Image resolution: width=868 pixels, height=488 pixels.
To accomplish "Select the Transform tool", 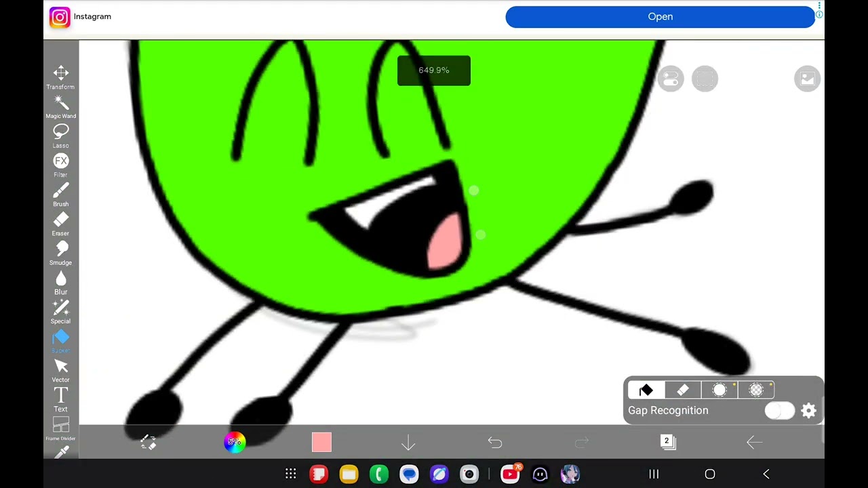I will (61, 77).
